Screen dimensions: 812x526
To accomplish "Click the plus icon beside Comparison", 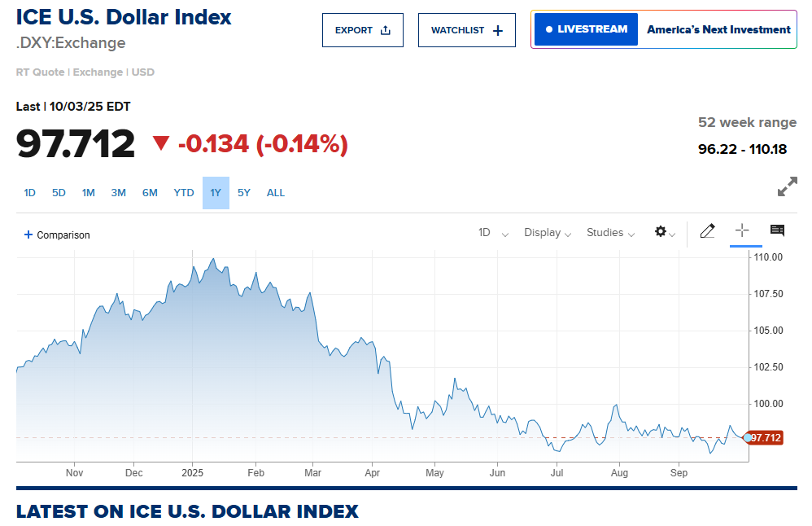I will click(x=28, y=235).
